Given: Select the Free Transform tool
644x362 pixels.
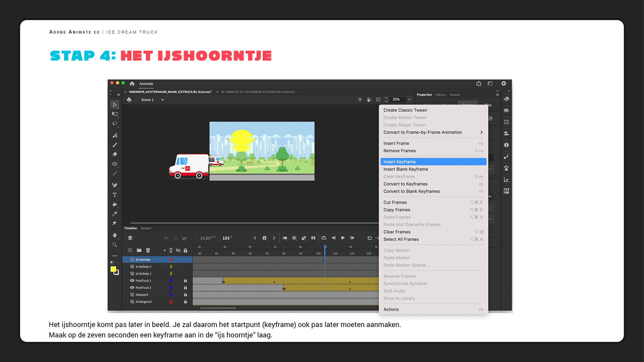Looking at the screenshot, I should [x=115, y=114].
